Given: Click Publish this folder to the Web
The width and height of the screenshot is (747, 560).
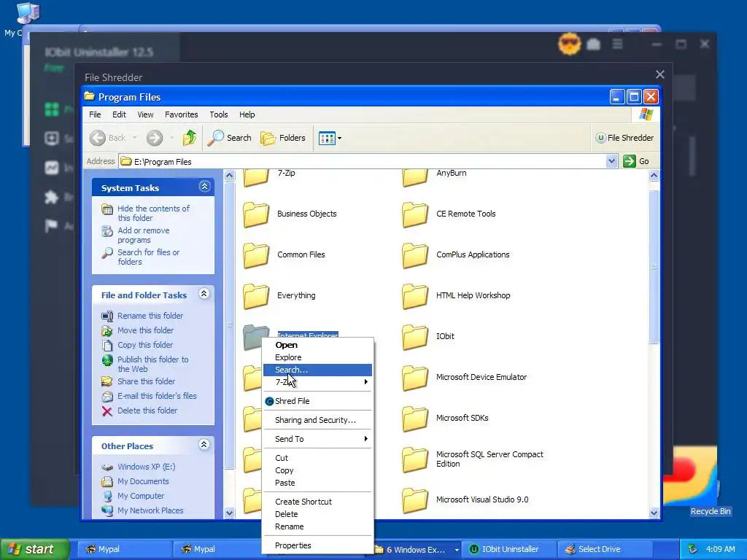Looking at the screenshot, I should tap(153, 365).
